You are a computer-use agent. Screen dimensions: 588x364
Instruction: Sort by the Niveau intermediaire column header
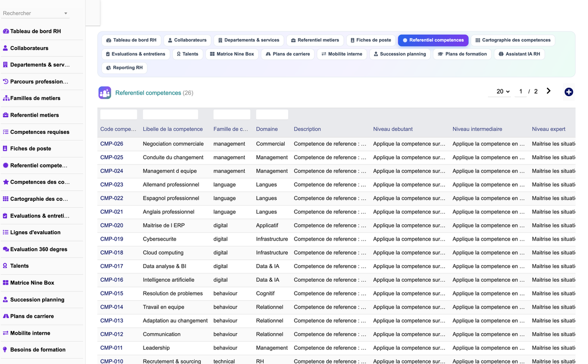(477, 129)
